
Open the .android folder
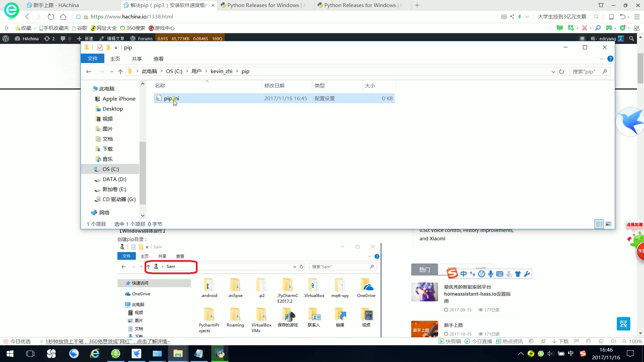click(x=208, y=287)
